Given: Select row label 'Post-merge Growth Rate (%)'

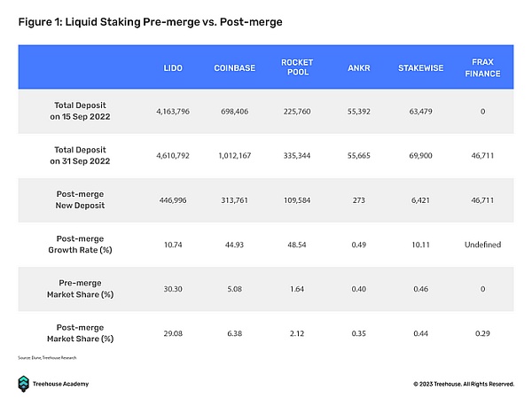Looking at the screenshot, I should coord(80,244).
